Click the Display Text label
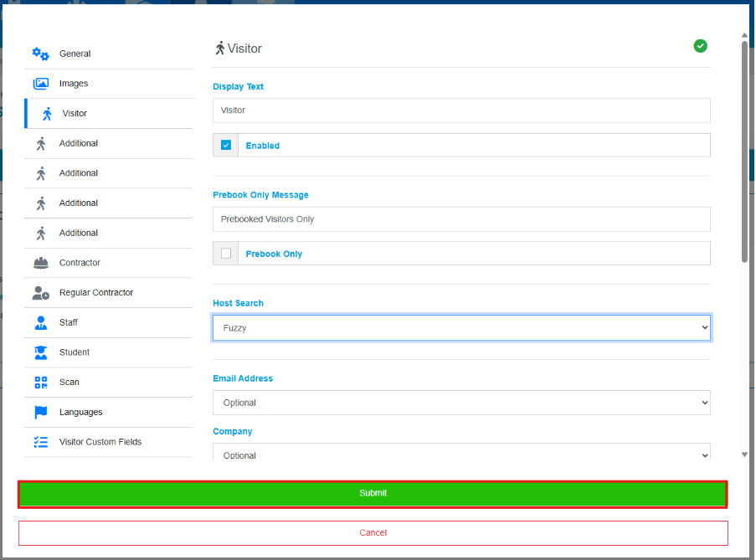 pos(238,87)
